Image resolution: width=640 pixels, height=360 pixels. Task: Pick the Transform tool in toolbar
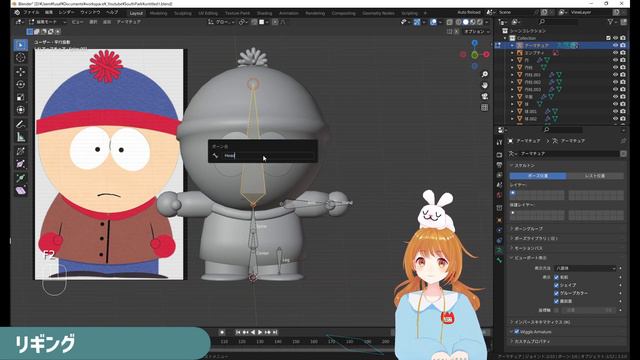tap(20, 110)
